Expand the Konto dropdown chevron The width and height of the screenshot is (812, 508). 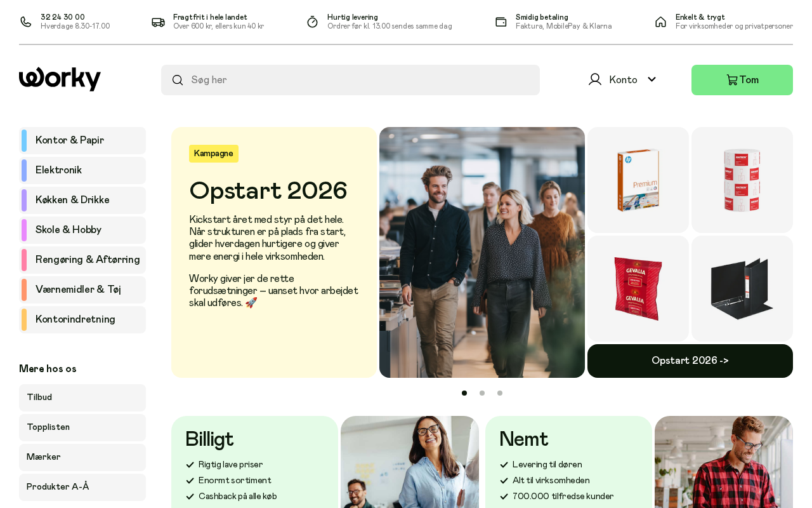[x=652, y=79]
